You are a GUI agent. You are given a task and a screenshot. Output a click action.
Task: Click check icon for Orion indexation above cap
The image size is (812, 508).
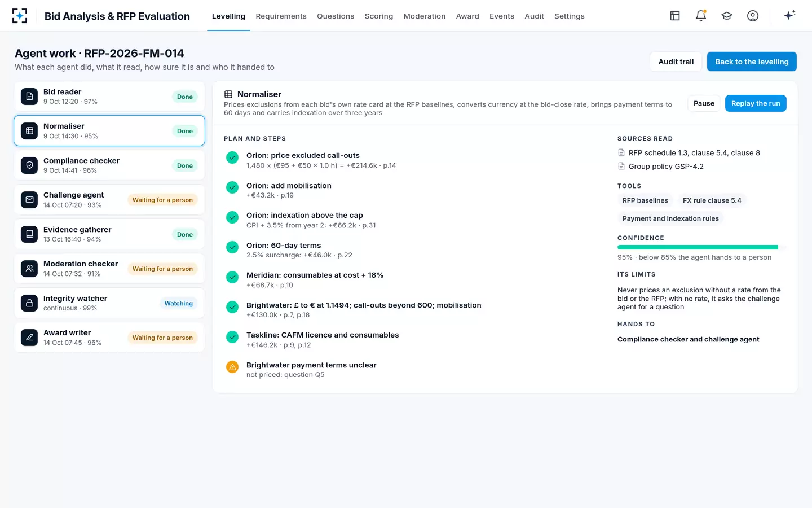(232, 217)
